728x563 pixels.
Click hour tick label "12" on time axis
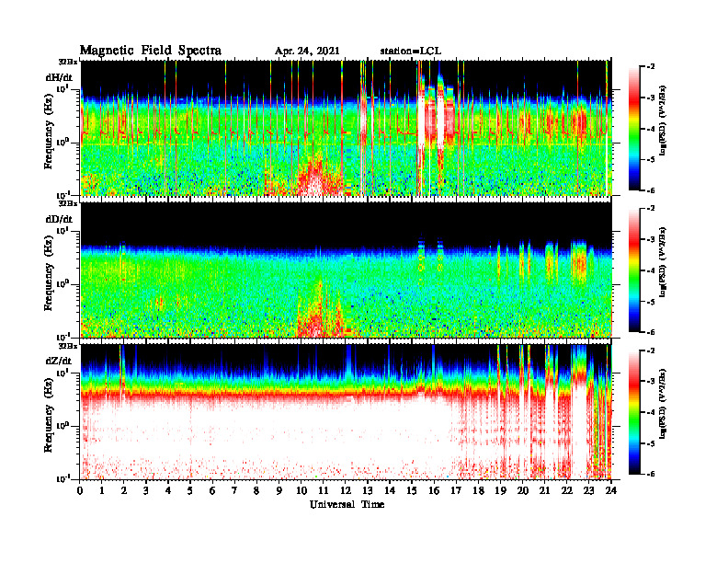346,491
